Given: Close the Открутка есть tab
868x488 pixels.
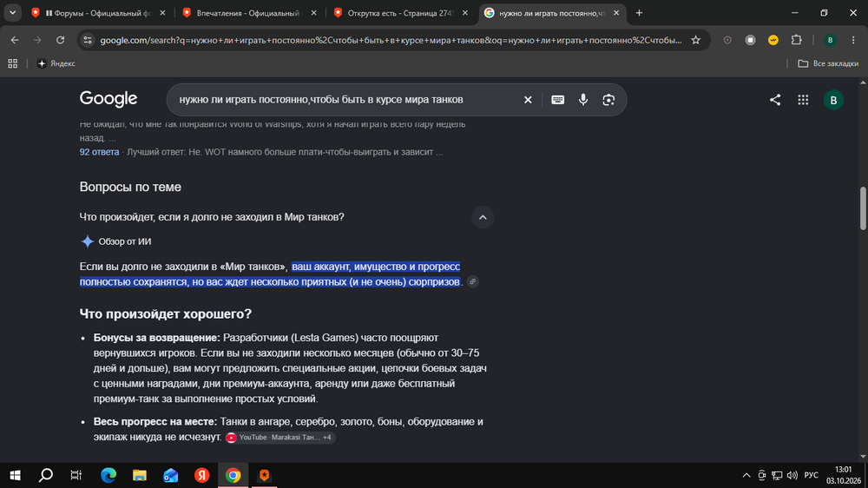Looking at the screenshot, I should [465, 13].
